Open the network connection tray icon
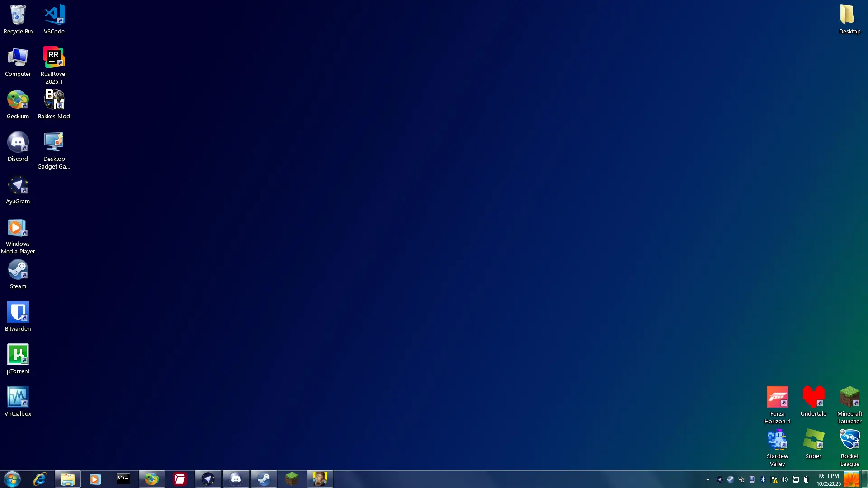 point(796,479)
